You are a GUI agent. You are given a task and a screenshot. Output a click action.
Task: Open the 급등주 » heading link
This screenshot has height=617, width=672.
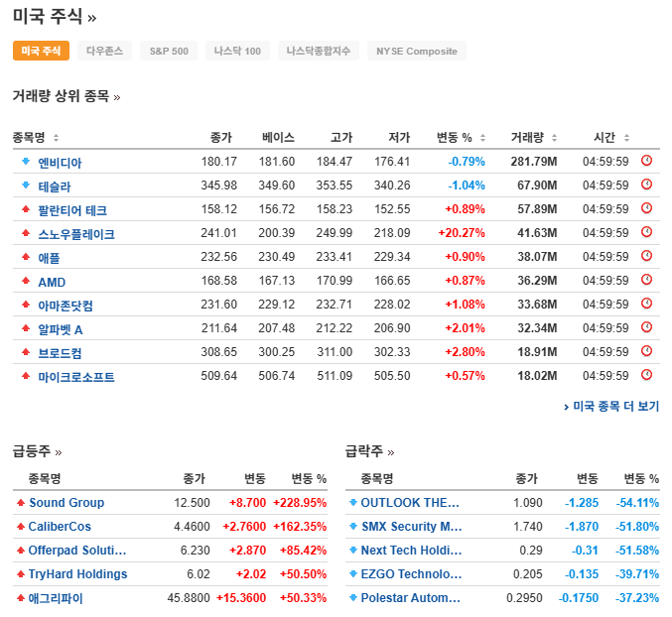[x=38, y=451]
